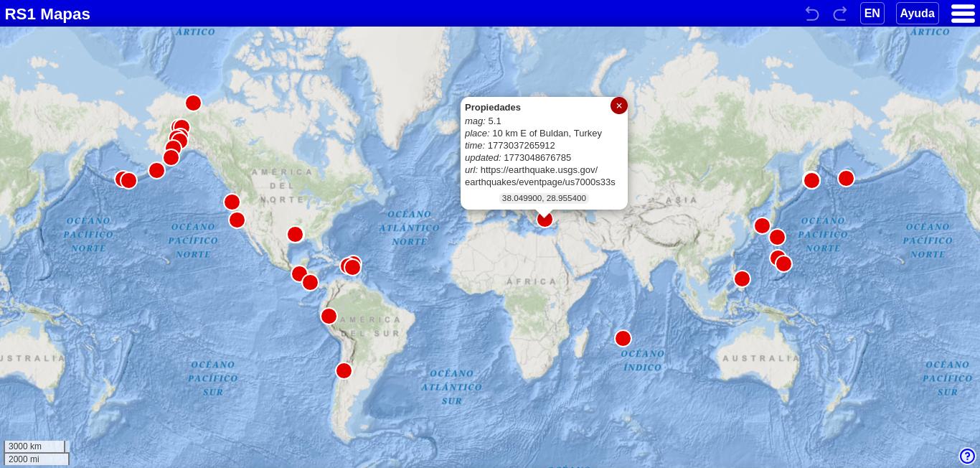Switch language with the EN button
This screenshot has height=468, width=980.
[872, 14]
